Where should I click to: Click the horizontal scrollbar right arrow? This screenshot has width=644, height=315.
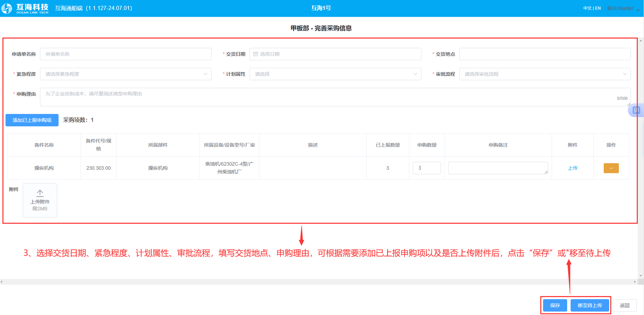635,282
